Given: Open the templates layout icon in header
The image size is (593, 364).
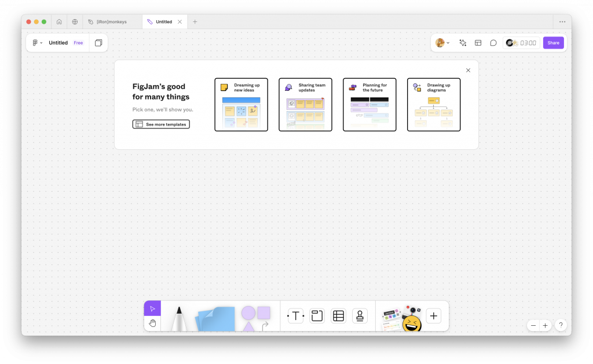Looking at the screenshot, I should 478,43.
